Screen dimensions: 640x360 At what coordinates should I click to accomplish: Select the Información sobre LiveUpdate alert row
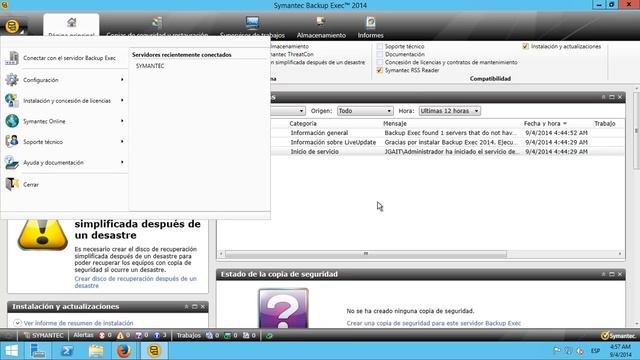point(447,142)
